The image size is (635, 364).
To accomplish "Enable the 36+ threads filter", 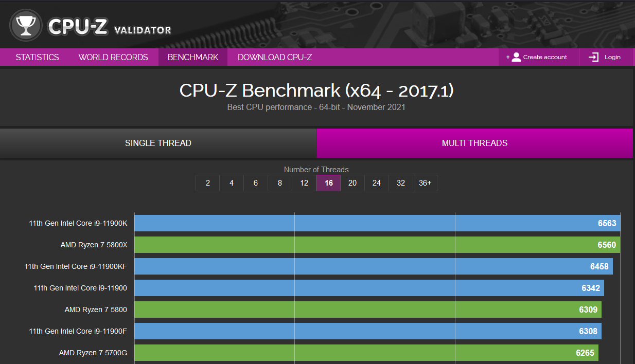I will click(425, 183).
